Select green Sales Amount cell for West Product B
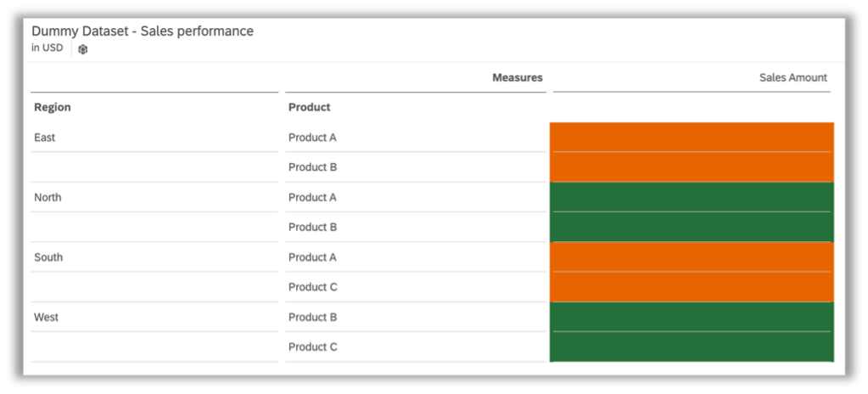The height and width of the screenshot is (394, 868). click(692, 317)
